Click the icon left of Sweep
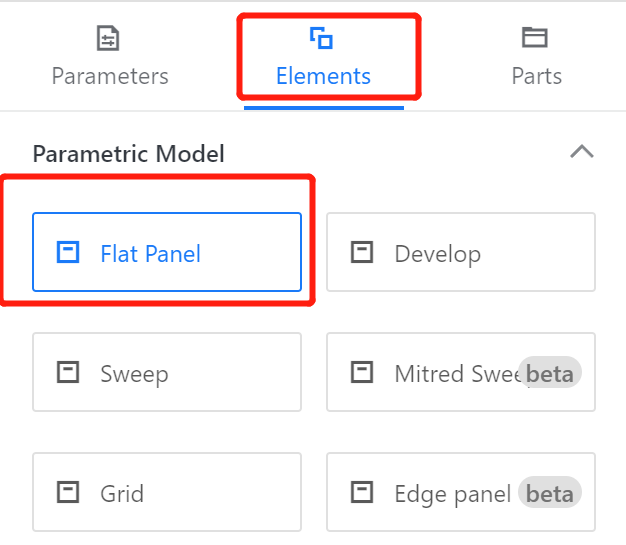Image resolution: width=626 pixels, height=545 pixels. point(67,373)
